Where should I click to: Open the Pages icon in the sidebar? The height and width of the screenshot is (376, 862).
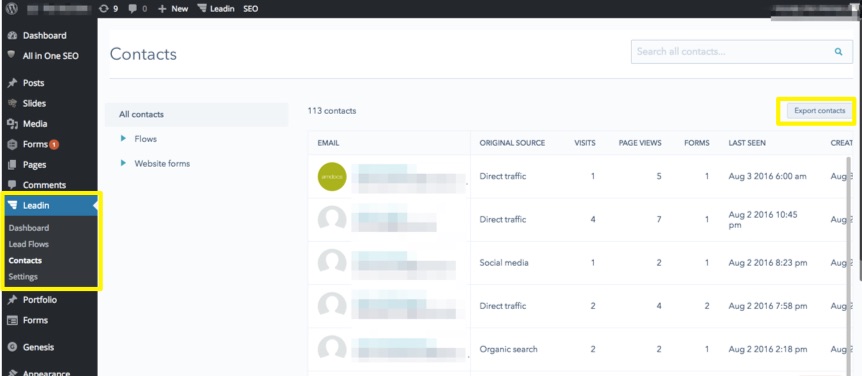[x=12, y=164]
